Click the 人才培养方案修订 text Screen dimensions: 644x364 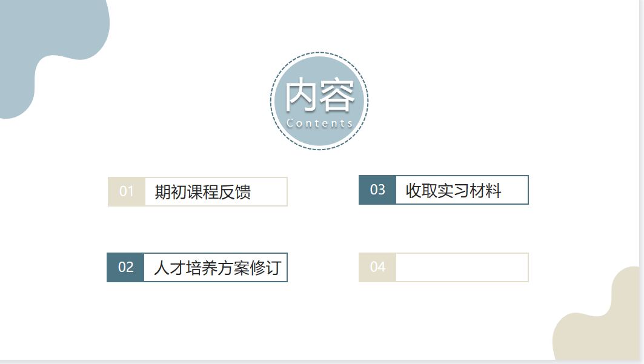216,268
